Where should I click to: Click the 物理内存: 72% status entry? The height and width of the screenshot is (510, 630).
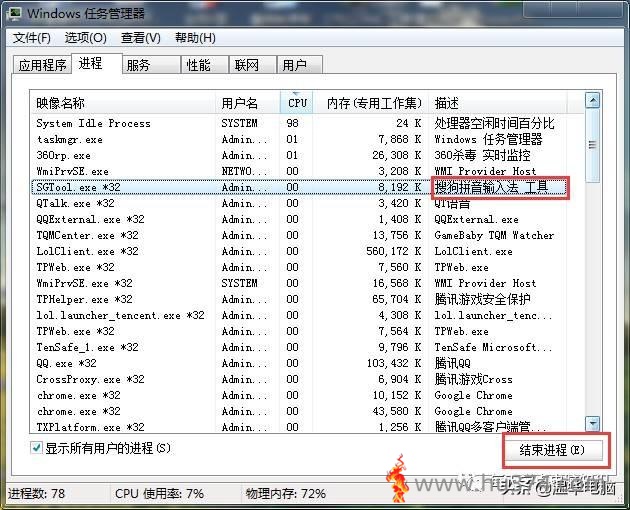click(x=286, y=494)
